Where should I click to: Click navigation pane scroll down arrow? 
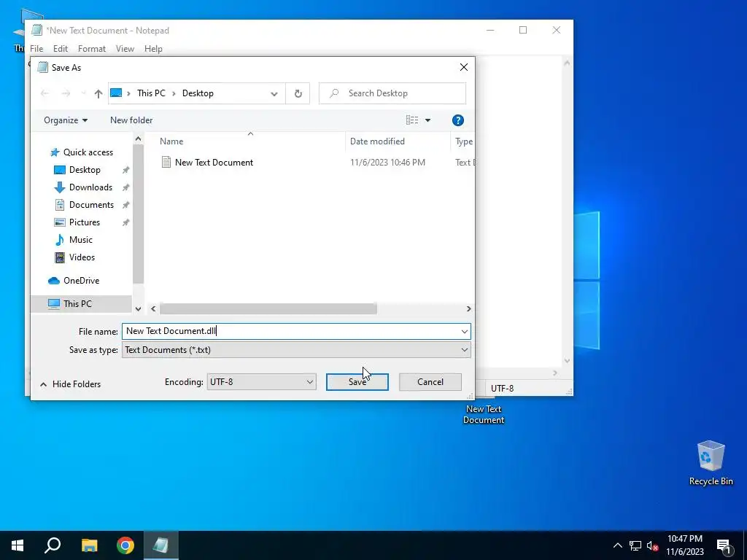click(138, 309)
